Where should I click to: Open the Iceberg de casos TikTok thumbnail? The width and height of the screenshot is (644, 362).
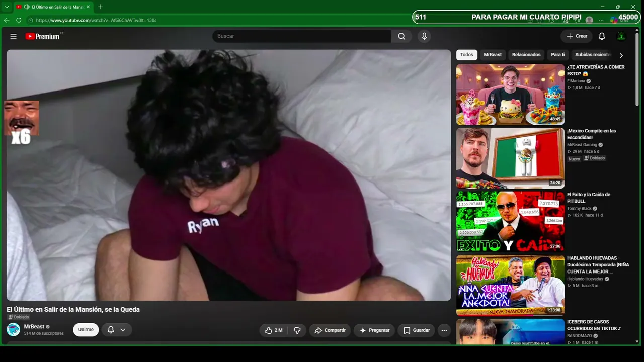click(x=510, y=332)
